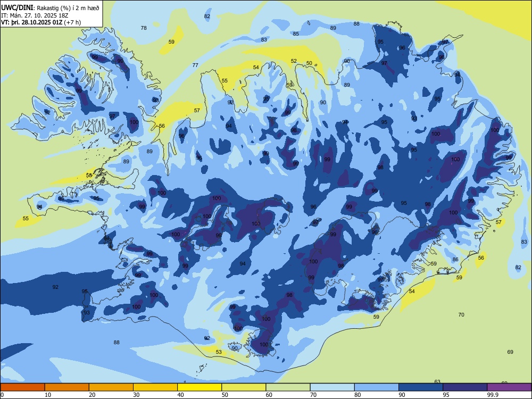Select the navy 95–99.9 legend swatch

(x=465, y=387)
